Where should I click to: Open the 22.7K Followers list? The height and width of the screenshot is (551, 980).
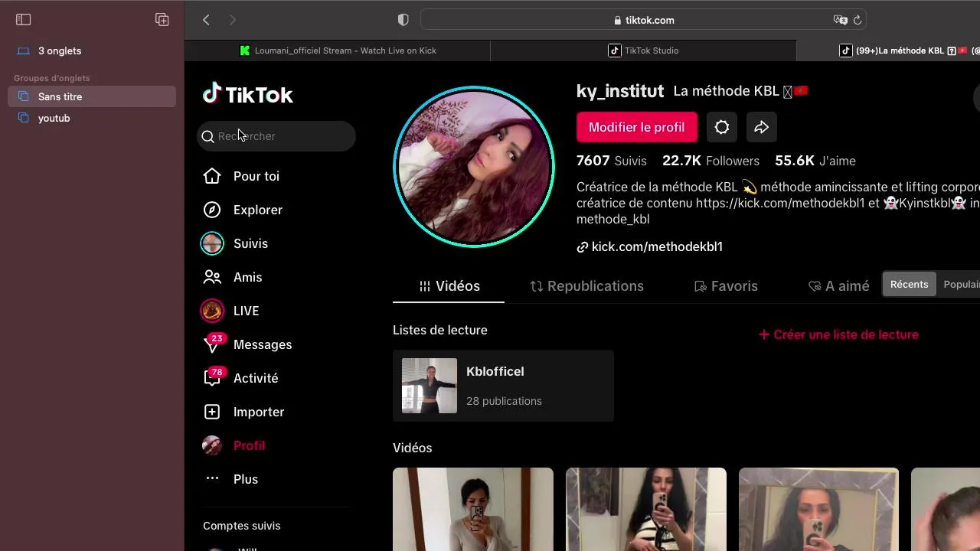coord(710,161)
